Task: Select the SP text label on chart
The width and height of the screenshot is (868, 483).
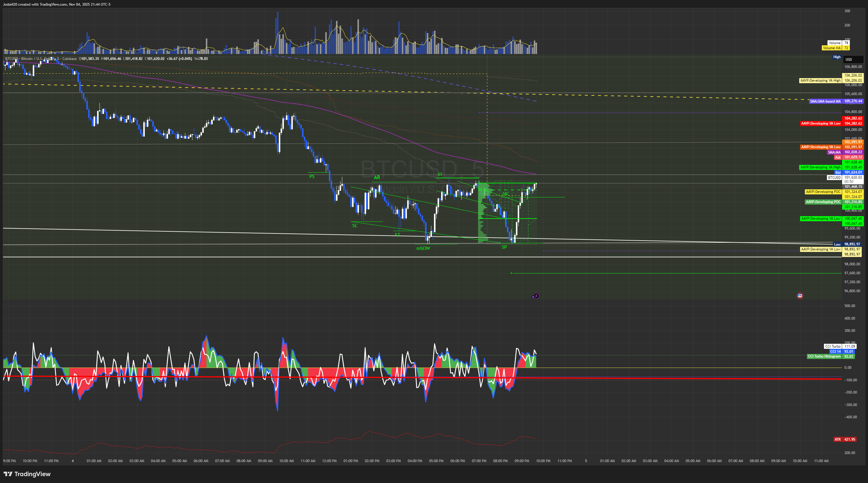Action: click(504, 247)
